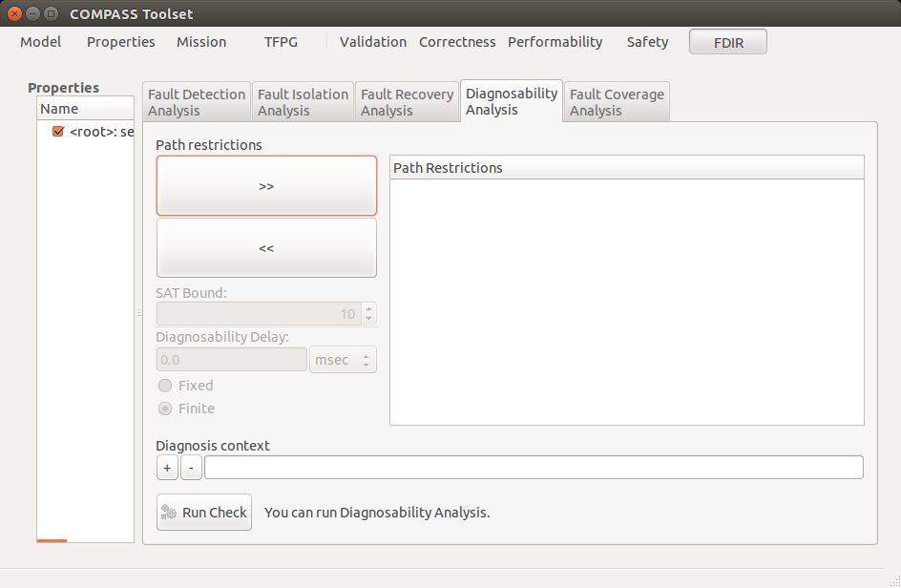
Task: Go to the Validation section
Action: click(373, 42)
